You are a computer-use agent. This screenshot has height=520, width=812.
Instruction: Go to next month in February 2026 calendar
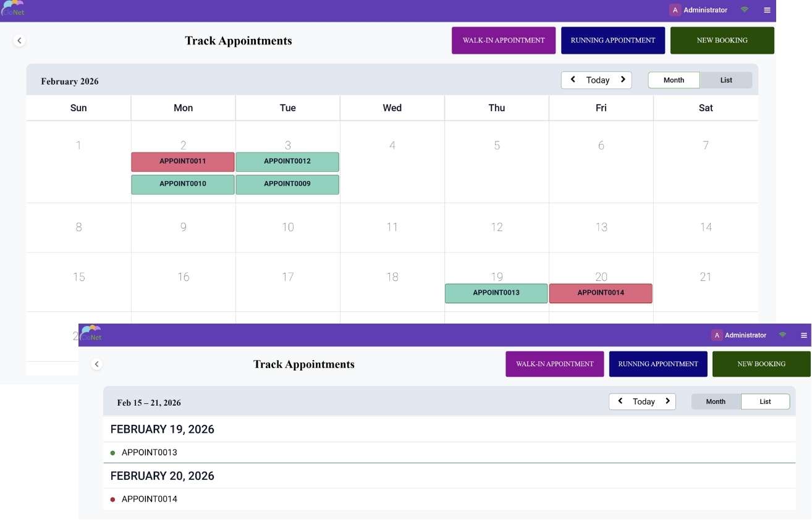click(x=623, y=80)
